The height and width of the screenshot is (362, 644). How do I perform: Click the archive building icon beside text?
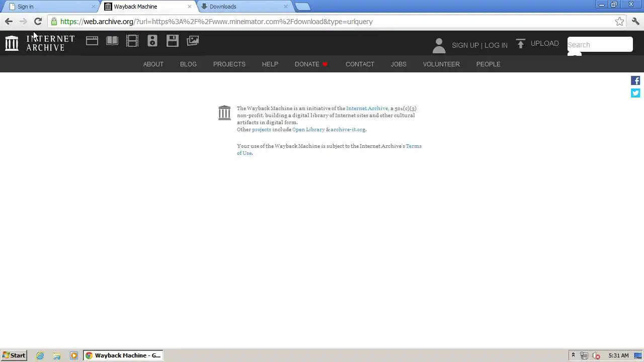point(224,113)
